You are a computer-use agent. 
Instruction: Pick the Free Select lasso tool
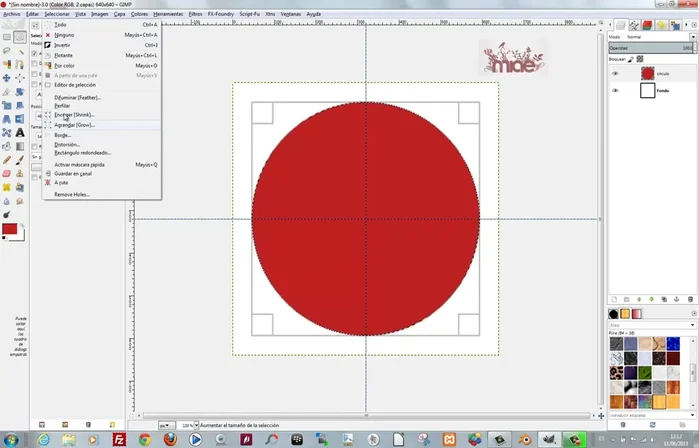coord(7,50)
